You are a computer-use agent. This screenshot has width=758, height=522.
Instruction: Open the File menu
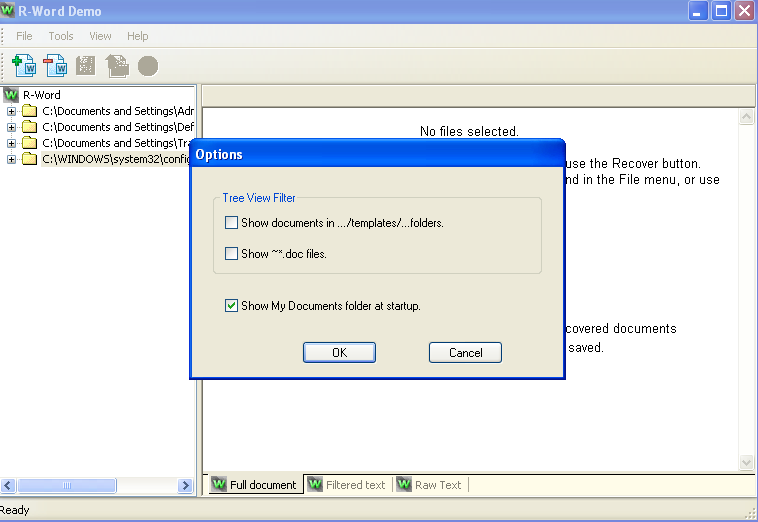(x=24, y=36)
